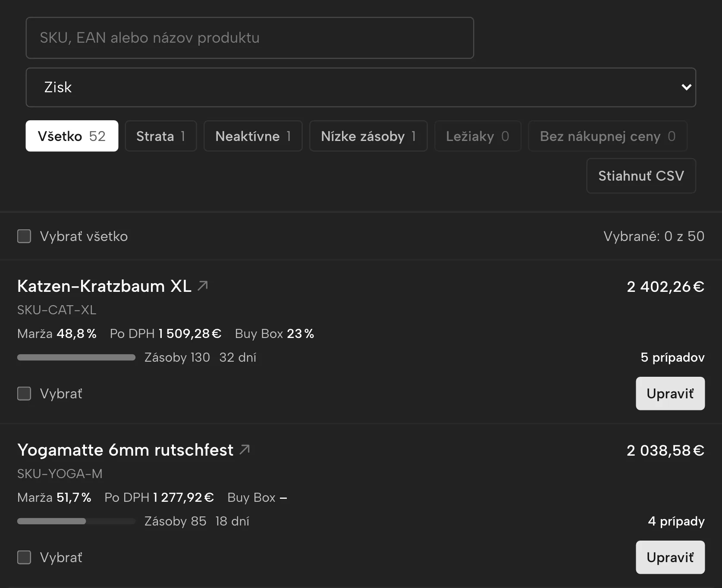
Task: Select the Yogamatte 6mm 'Vybrať' checkbox
Action: tap(24, 557)
